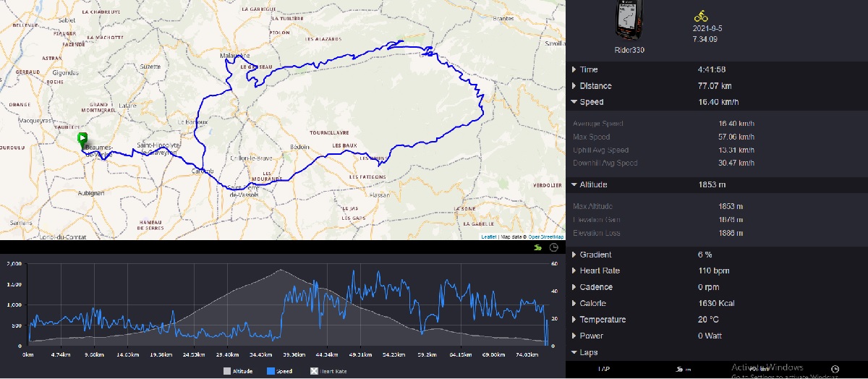Collapse the Speed section

[x=591, y=102]
